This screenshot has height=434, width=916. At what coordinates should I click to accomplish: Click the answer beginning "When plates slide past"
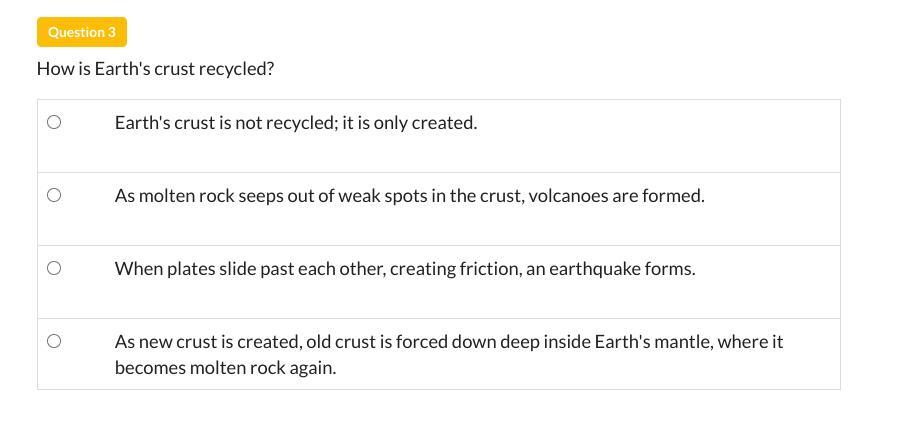point(404,269)
